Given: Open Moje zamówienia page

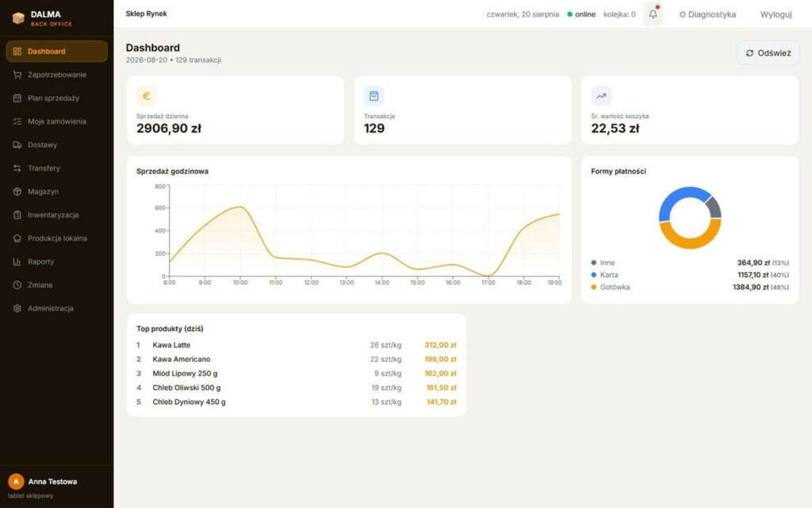Looking at the screenshot, I should tap(56, 121).
